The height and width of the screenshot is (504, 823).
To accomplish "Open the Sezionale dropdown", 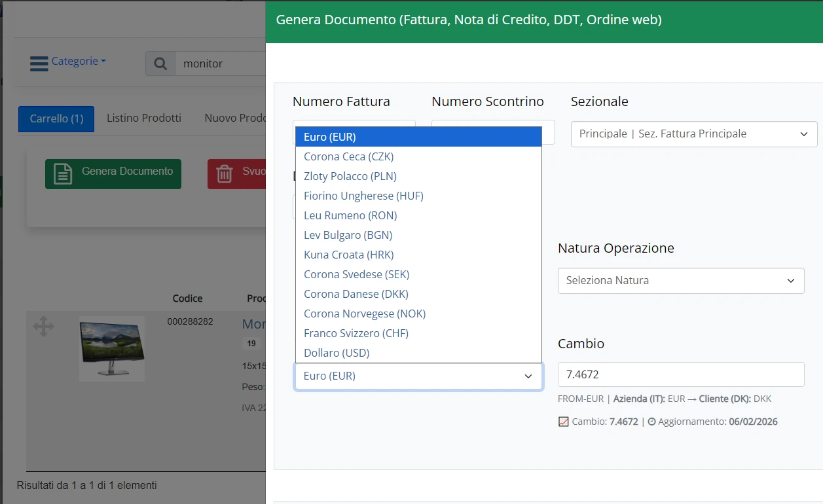I will click(x=694, y=134).
